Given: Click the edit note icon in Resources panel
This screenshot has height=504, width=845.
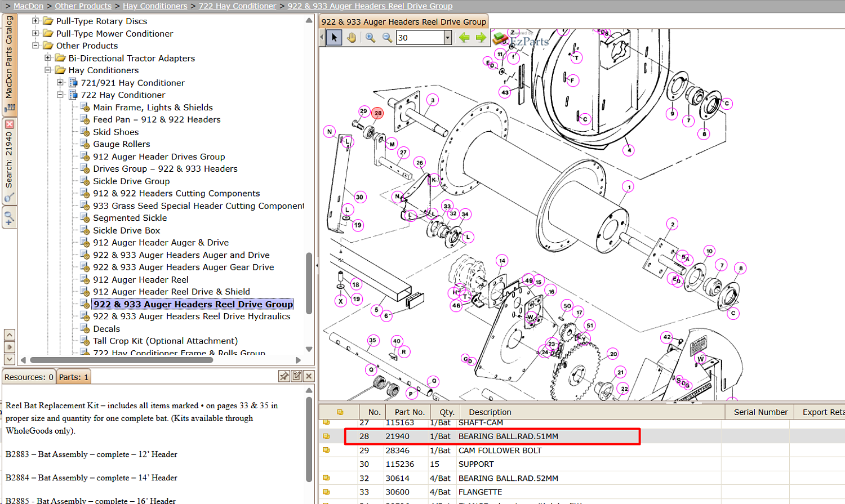Looking at the screenshot, I should coord(297,376).
